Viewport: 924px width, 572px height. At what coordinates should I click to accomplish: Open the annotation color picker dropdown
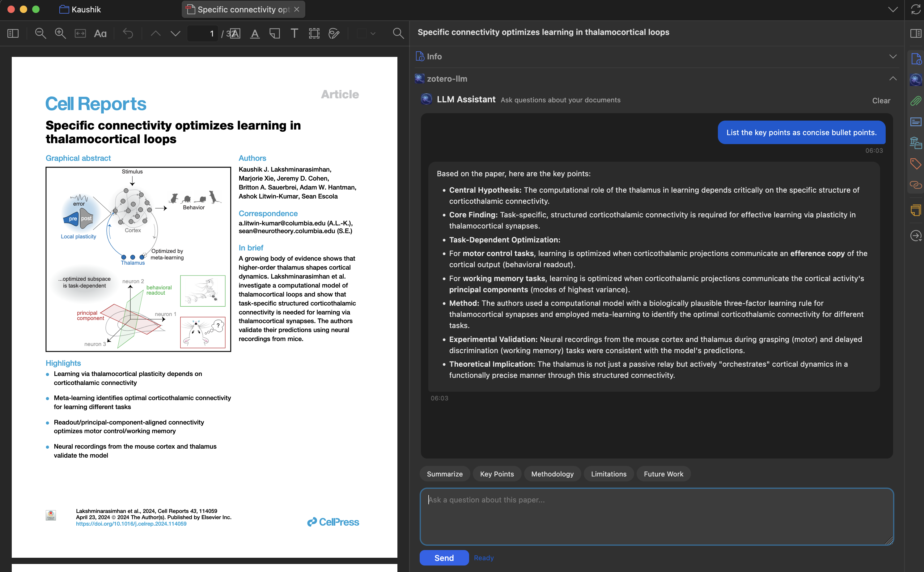[x=373, y=34]
